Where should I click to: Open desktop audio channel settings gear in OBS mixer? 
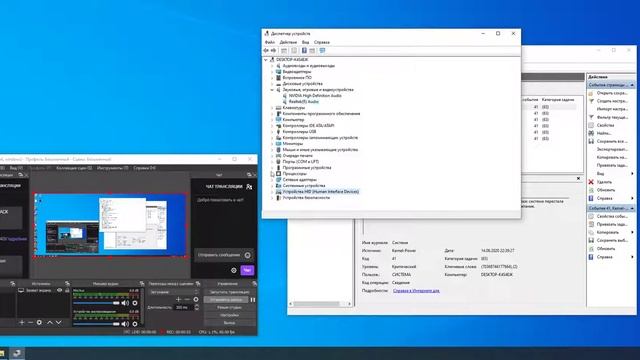pyautogui.click(x=135, y=324)
